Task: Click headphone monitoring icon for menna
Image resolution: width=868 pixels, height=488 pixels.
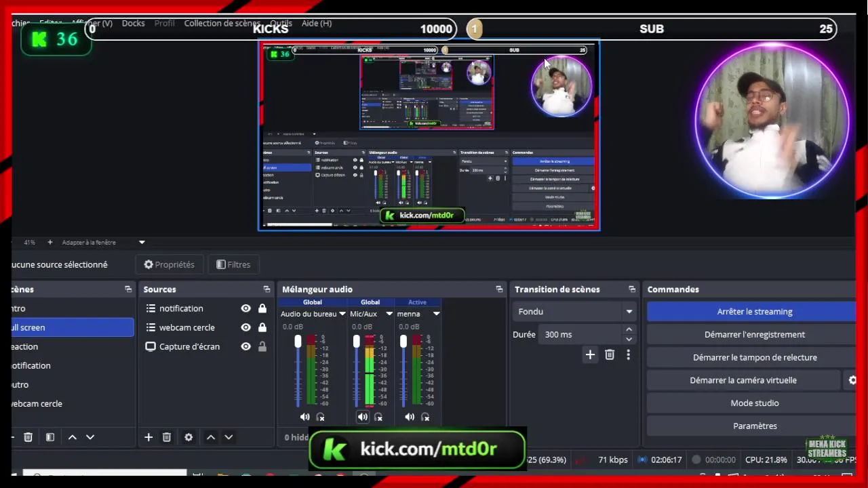Action: (x=426, y=418)
